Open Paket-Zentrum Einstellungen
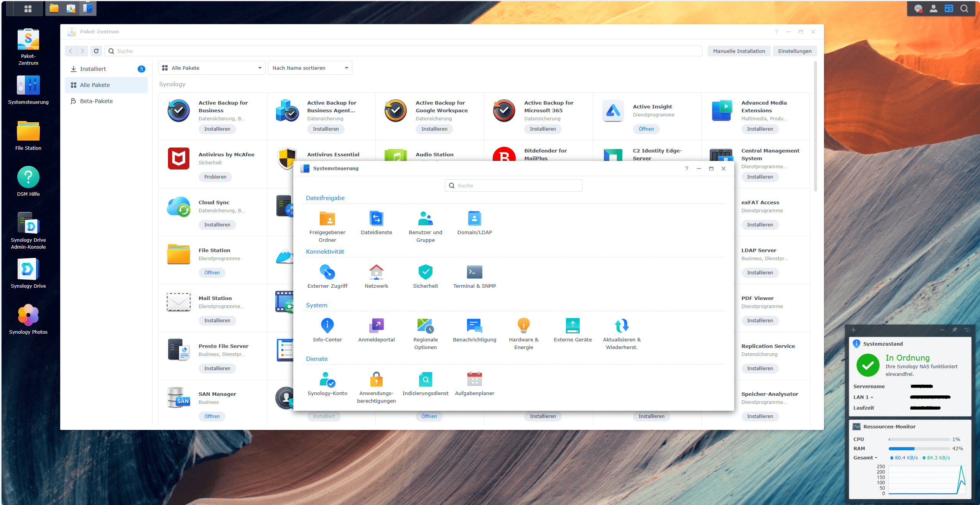Viewport: 980px width, 505px height. [794, 51]
